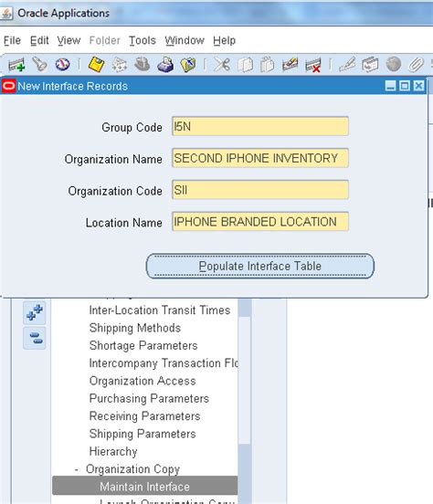Image resolution: width=433 pixels, height=504 pixels.
Task: Select Shipping Methods in navigator
Action: coord(135,328)
